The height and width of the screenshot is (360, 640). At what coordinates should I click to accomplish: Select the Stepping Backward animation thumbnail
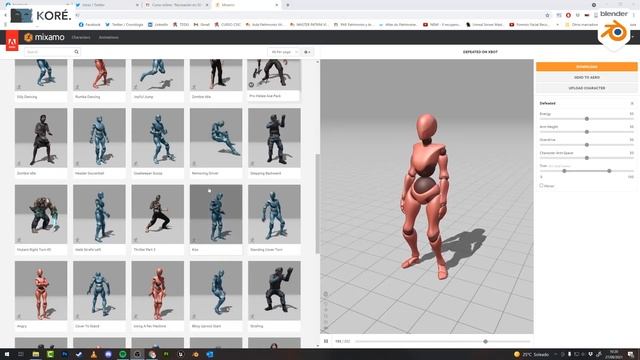[274, 138]
